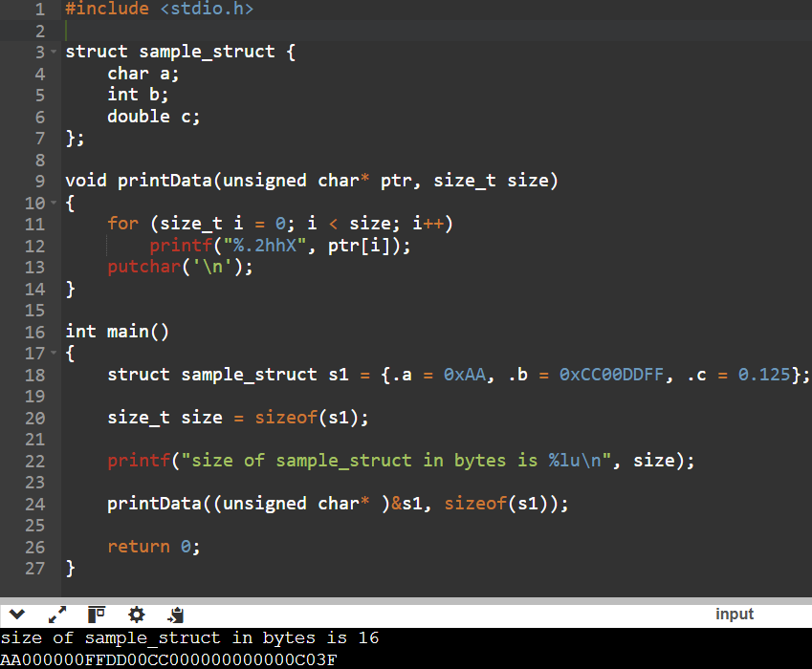Click 'int b;' member line

[138, 95]
